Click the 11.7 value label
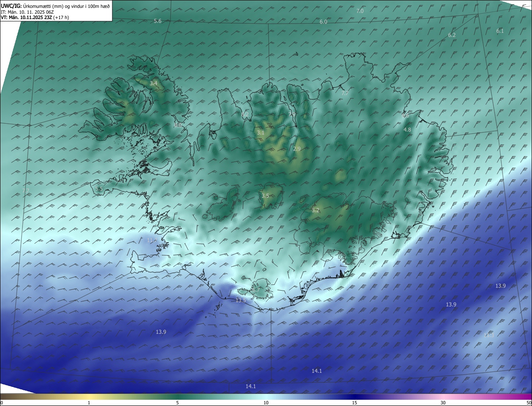Viewport: 532px width, 406px height. pyautogui.click(x=152, y=240)
